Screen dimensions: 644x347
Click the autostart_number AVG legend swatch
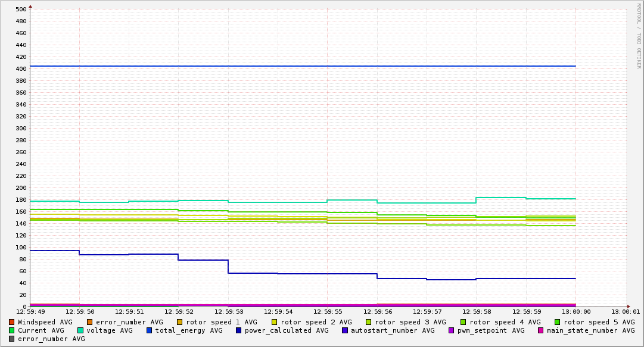point(345,330)
